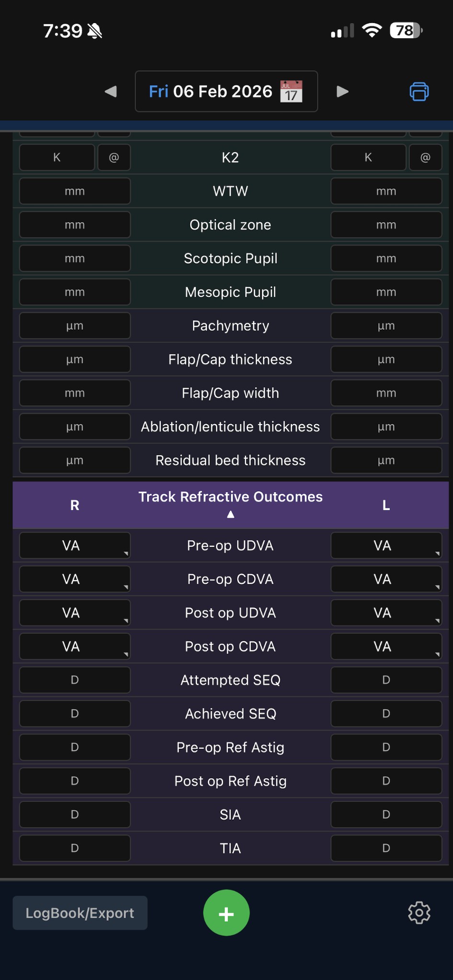This screenshot has height=980, width=453.
Task: Click right eye Residual bed thickness field
Action: 74,460
